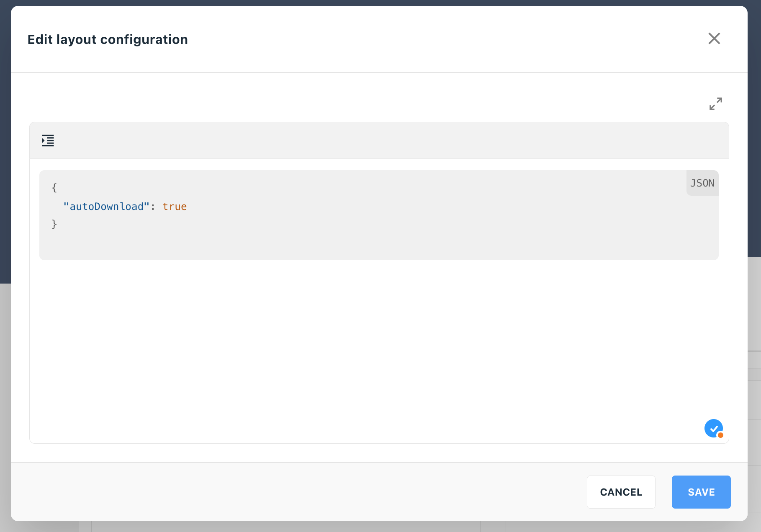The width and height of the screenshot is (761, 532).
Task: Click the orange dot on the checkmark badge
Action: coord(720,435)
